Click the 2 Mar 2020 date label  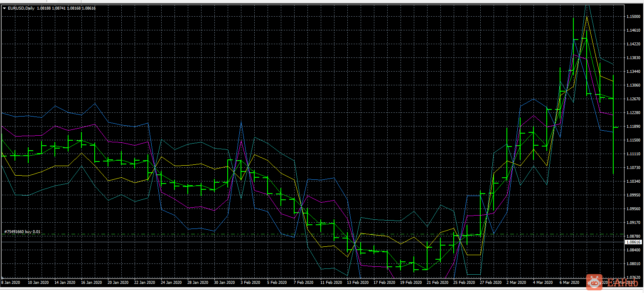click(516, 282)
